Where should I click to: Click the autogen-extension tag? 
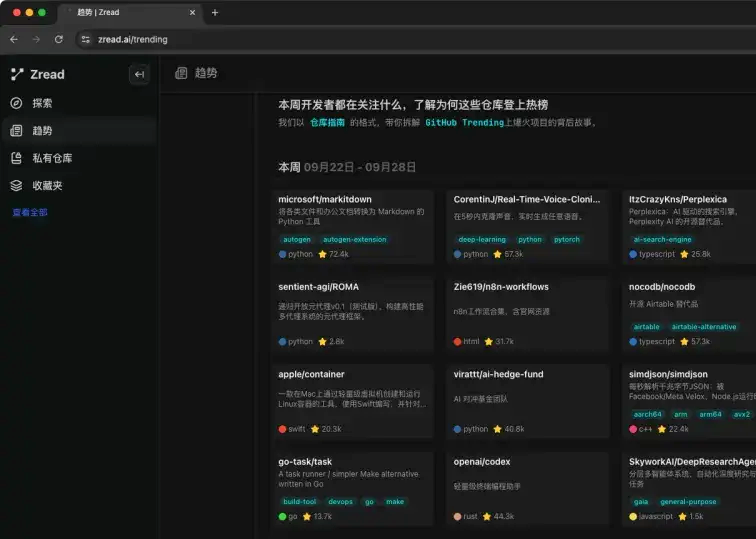coord(354,240)
